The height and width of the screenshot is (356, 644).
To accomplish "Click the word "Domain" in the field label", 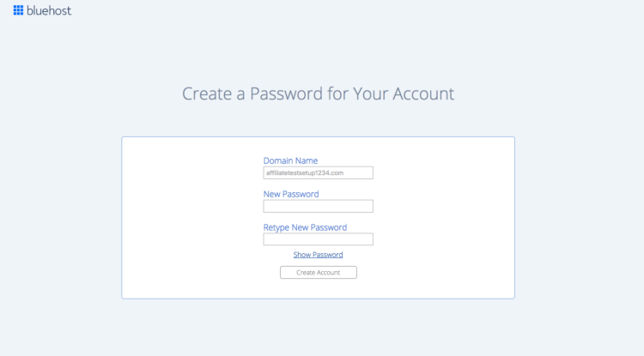I will 279,160.
